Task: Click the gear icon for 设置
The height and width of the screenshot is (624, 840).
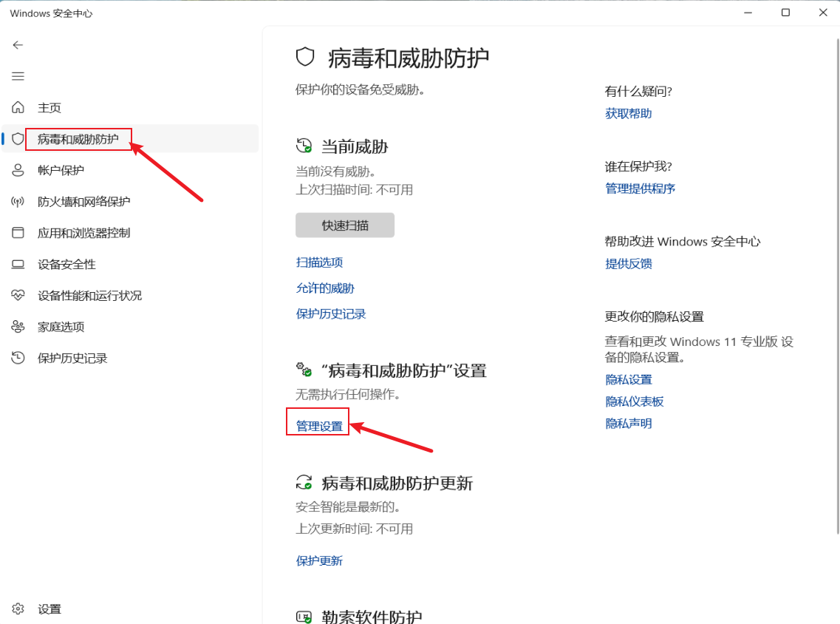Action: (x=18, y=609)
